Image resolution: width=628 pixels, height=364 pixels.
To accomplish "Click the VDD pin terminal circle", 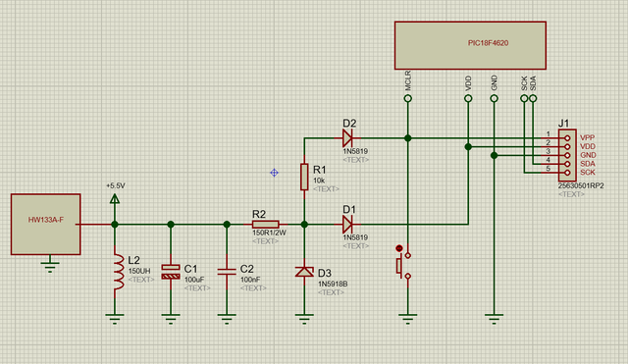I will [468, 98].
